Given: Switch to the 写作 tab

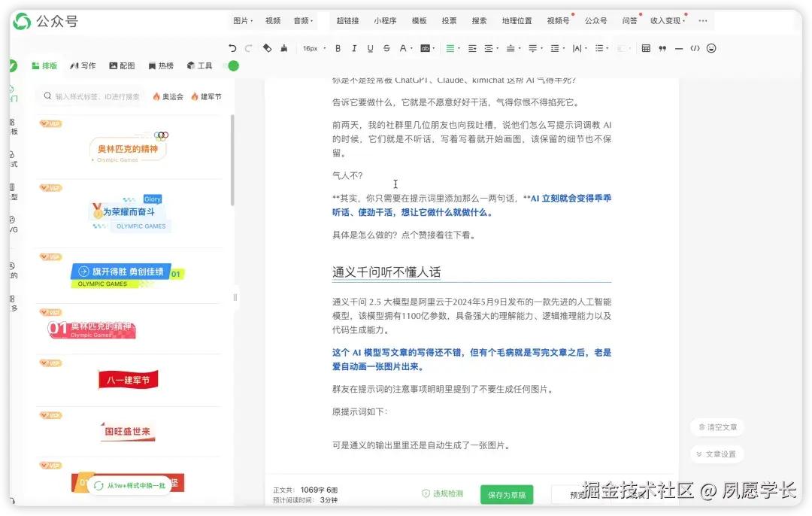Looking at the screenshot, I should [x=83, y=65].
